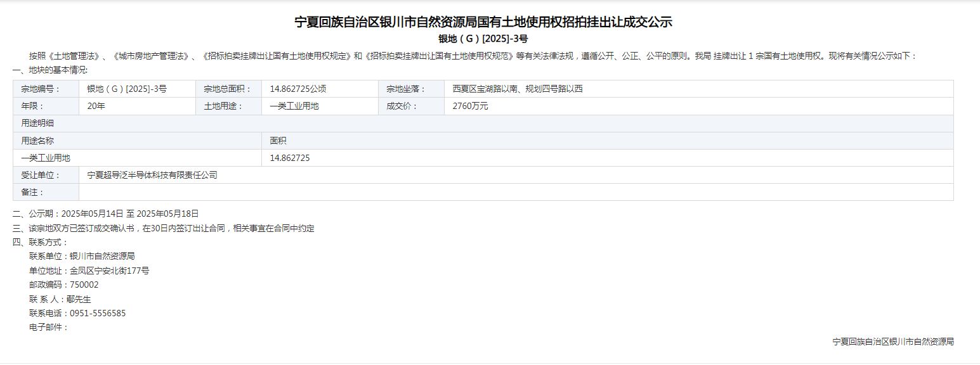Click the 20年 value cell

click(x=137, y=106)
